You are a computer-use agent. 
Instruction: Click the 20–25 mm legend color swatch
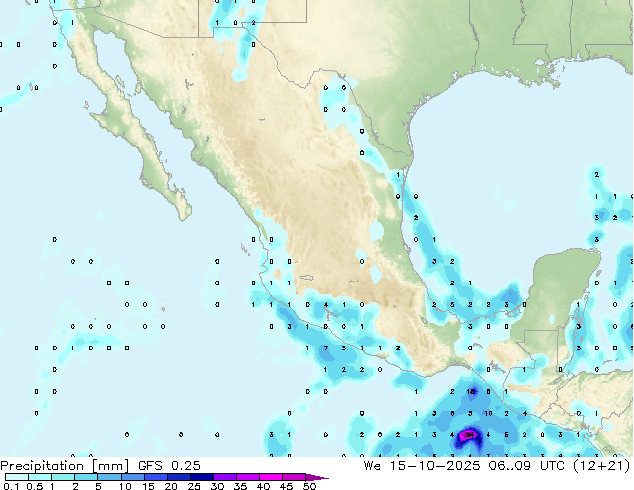click(x=178, y=477)
